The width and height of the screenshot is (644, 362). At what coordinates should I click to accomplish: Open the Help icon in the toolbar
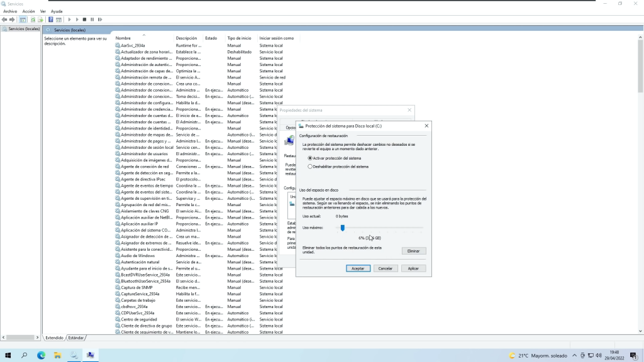(51, 19)
